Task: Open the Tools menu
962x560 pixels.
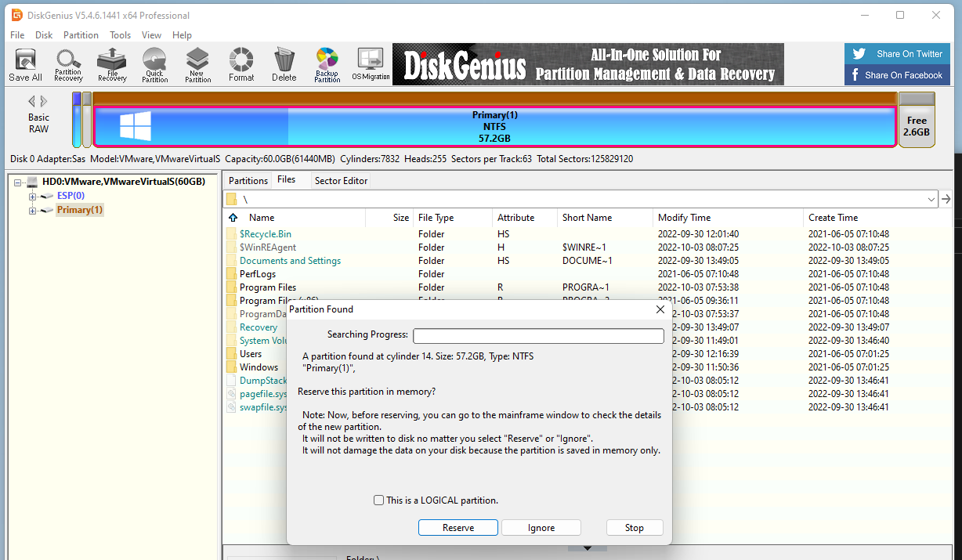Action: pos(120,35)
